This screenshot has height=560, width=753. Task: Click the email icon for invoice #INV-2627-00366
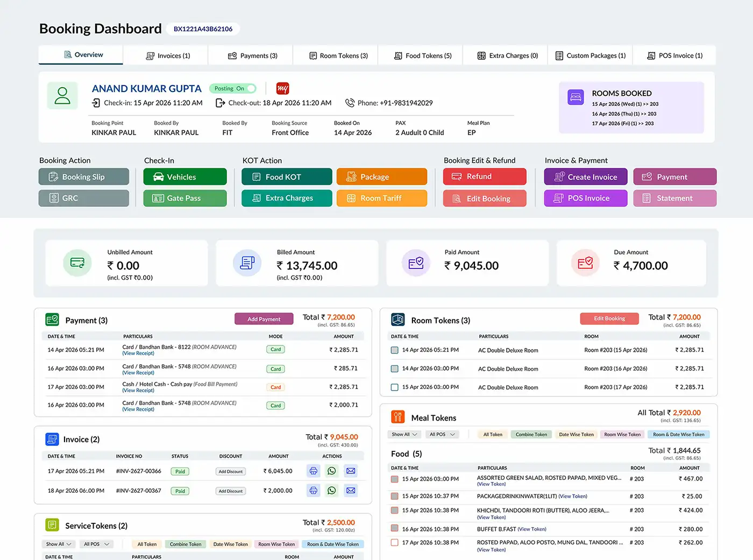351,471
